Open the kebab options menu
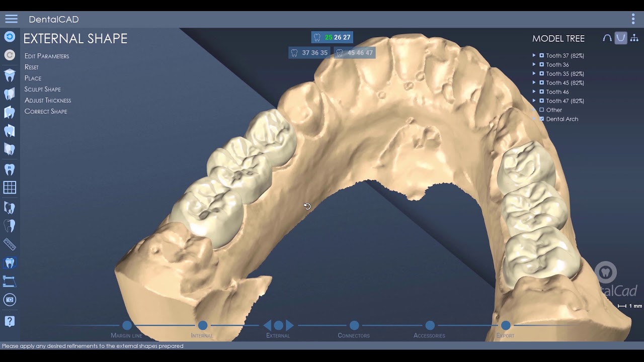This screenshot has height=362, width=644. click(x=633, y=19)
